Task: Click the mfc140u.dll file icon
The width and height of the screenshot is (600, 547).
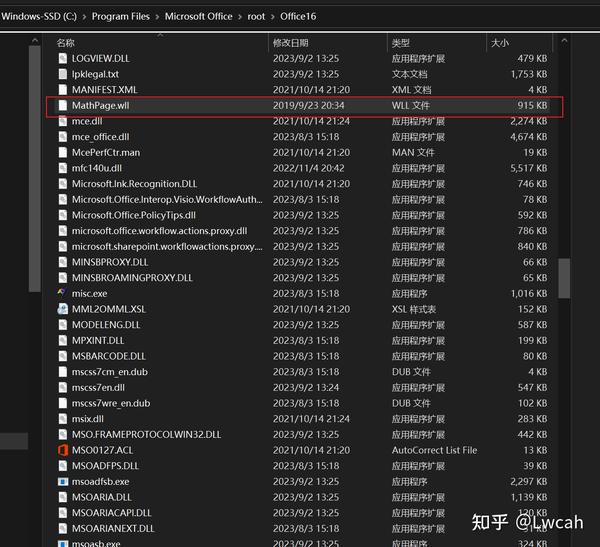Action: 63,168
